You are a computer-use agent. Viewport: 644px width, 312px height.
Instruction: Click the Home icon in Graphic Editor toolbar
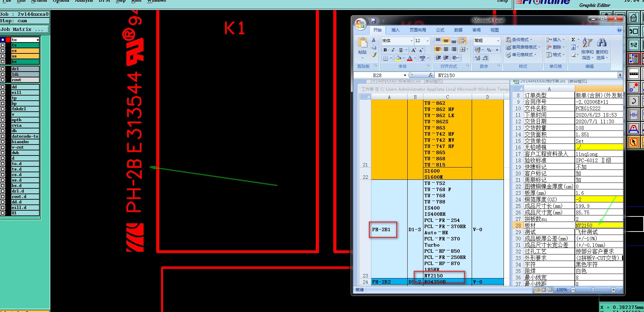(x=634, y=17)
